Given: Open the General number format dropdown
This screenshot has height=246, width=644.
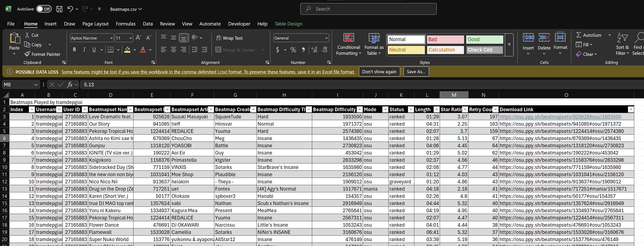Looking at the screenshot, I should (x=326, y=38).
